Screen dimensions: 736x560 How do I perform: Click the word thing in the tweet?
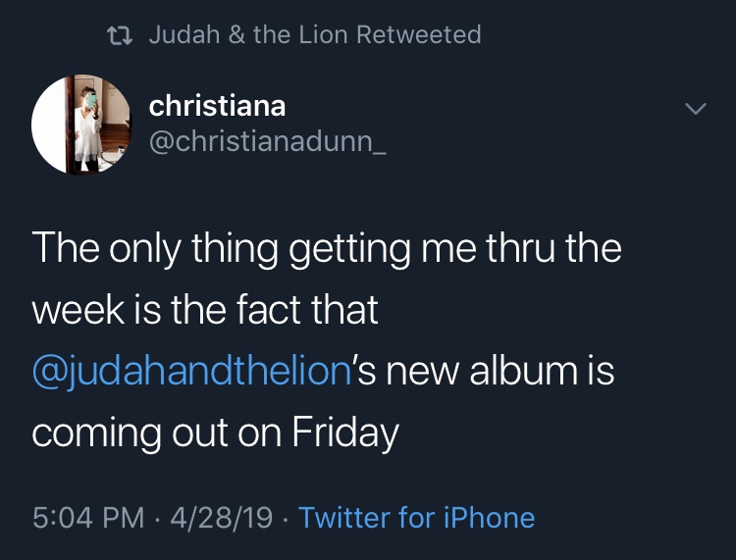(x=235, y=250)
